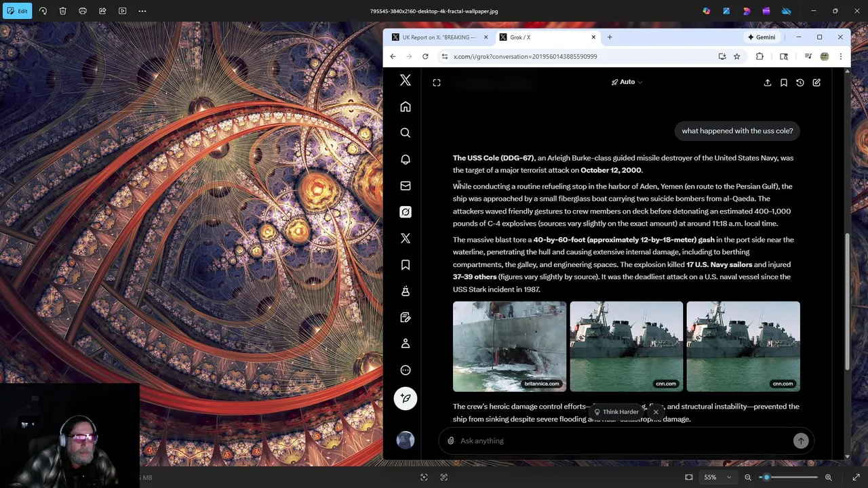868x488 pixels.
Task: Click the Gemini button in Chrome
Action: [761, 37]
